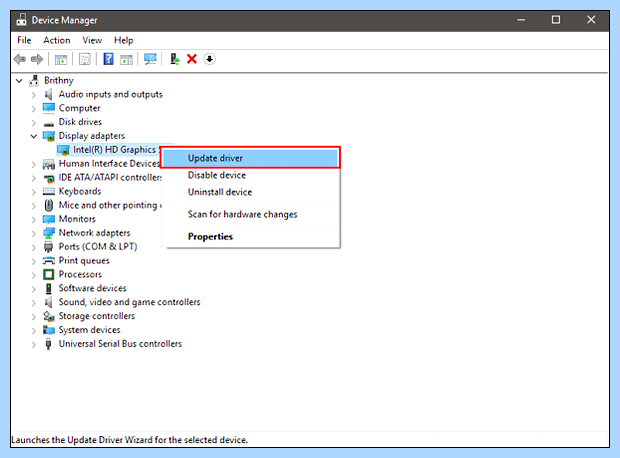Click the Forward arrow toolbar icon
This screenshot has height=458, width=620.
[37, 59]
